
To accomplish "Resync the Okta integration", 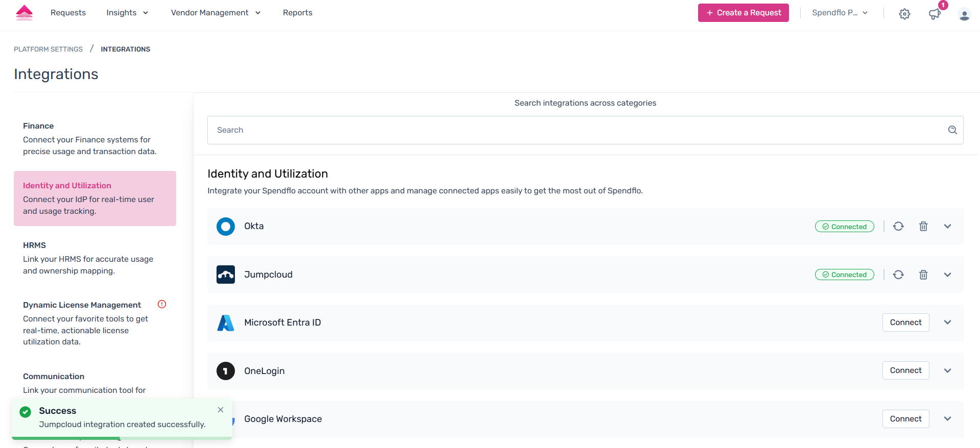I will (x=898, y=227).
